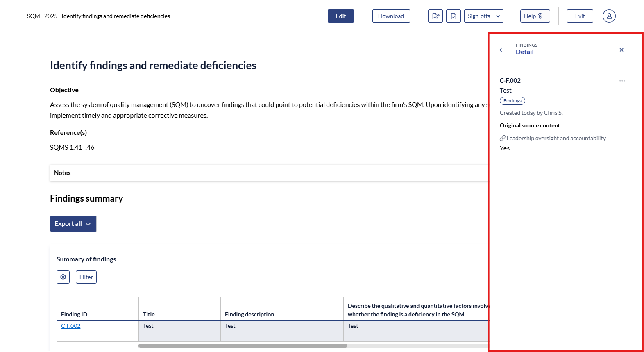Viewport: 644px width, 352px height.
Task: Open the Export all dropdown
Action: [x=73, y=224]
